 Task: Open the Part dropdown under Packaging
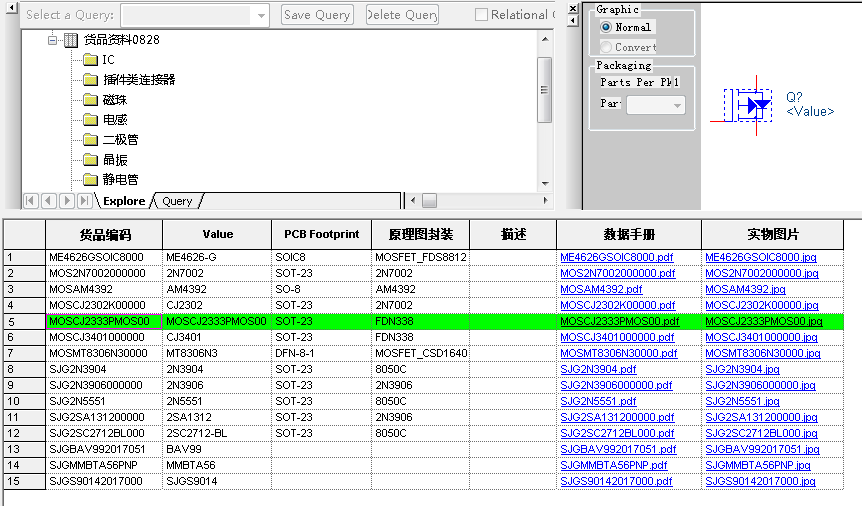tap(677, 105)
